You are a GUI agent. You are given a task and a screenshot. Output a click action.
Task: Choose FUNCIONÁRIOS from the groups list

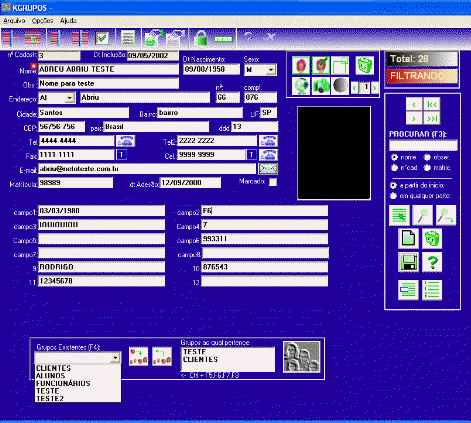63,383
